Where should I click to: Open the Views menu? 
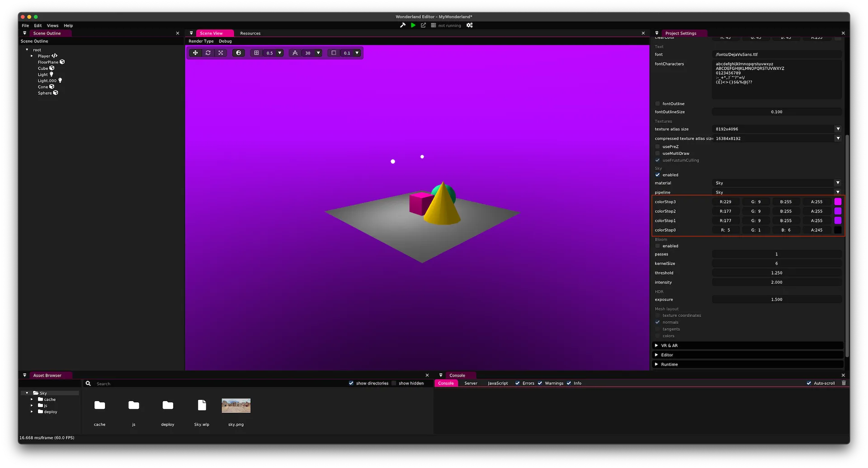click(52, 25)
